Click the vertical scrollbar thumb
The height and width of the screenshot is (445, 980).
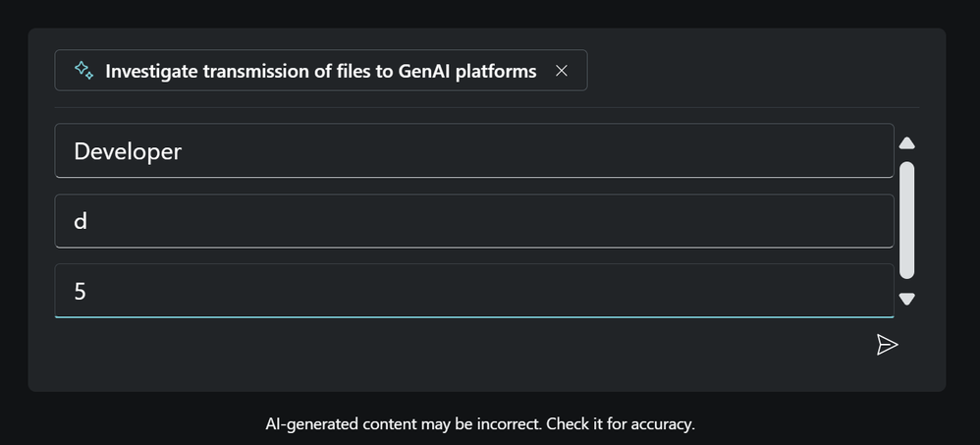pos(906,219)
